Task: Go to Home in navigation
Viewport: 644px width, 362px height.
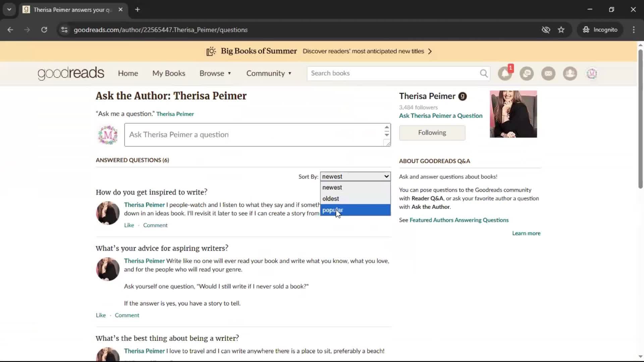Action: pos(128,73)
